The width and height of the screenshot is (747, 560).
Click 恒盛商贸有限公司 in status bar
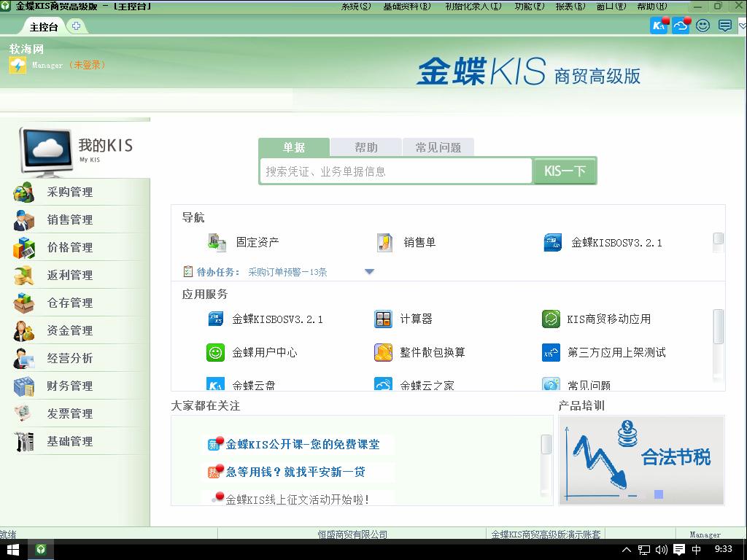tap(352, 534)
